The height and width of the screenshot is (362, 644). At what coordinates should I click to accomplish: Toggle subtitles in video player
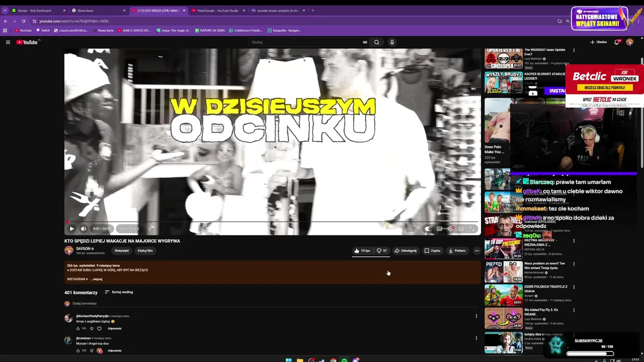(439, 229)
